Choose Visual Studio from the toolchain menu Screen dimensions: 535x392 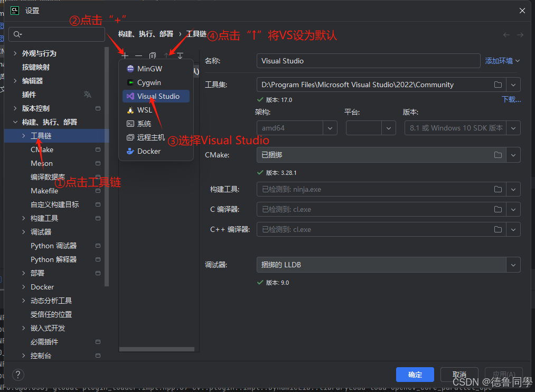pyautogui.click(x=156, y=96)
